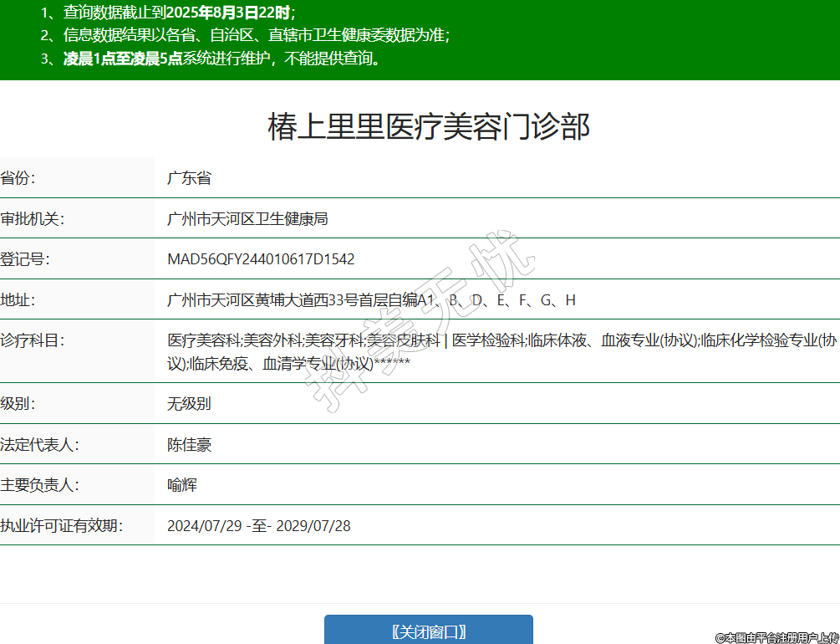
Task: Click the 执业许可证有效期 row label
Action: [x=62, y=526]
